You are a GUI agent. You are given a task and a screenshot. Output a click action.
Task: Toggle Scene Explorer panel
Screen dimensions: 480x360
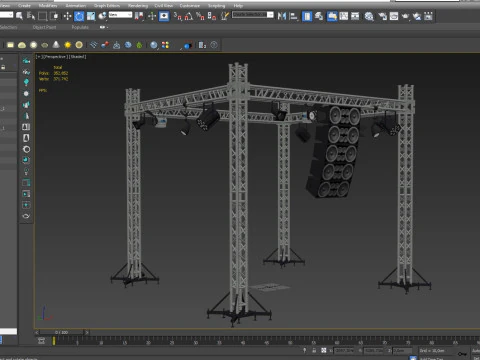coord(307,16)
